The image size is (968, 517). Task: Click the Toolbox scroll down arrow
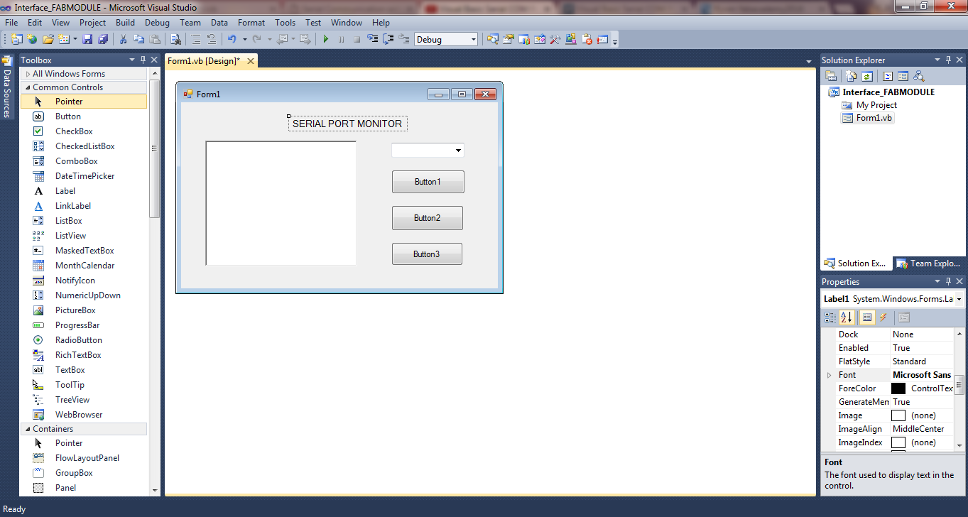tap(154, 490)
